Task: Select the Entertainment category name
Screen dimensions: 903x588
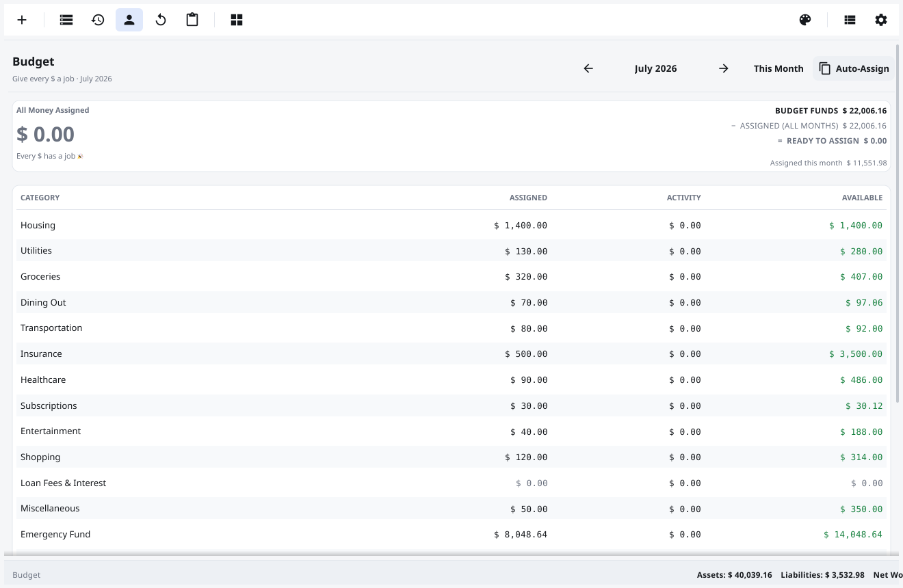Action: [51, 431]
